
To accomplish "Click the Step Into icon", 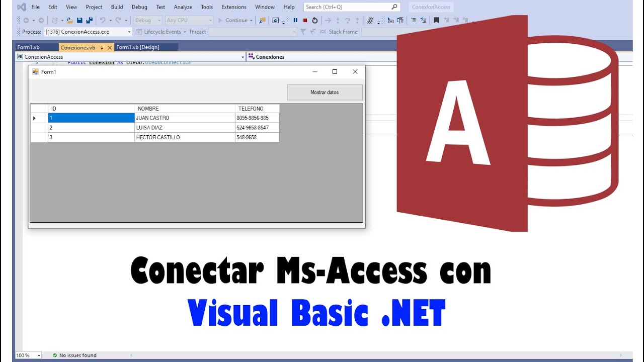I will pos(338,20).
